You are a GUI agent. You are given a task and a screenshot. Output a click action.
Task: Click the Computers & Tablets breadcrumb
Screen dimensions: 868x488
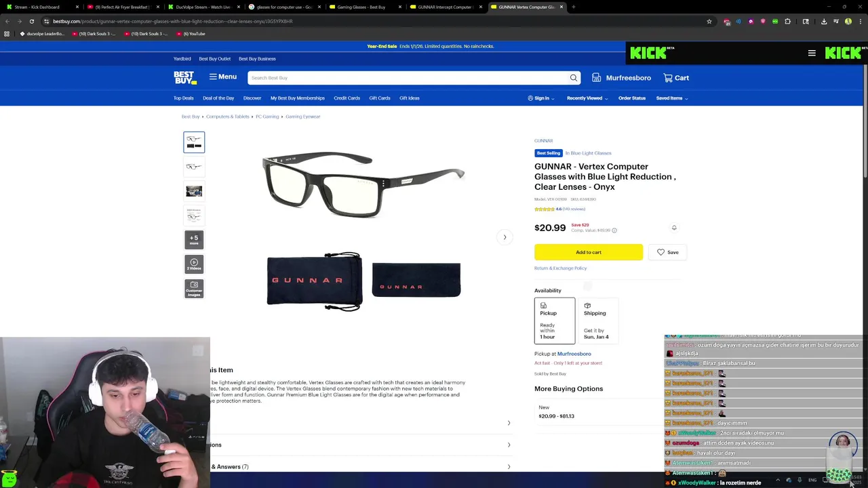tap(228, 117)
